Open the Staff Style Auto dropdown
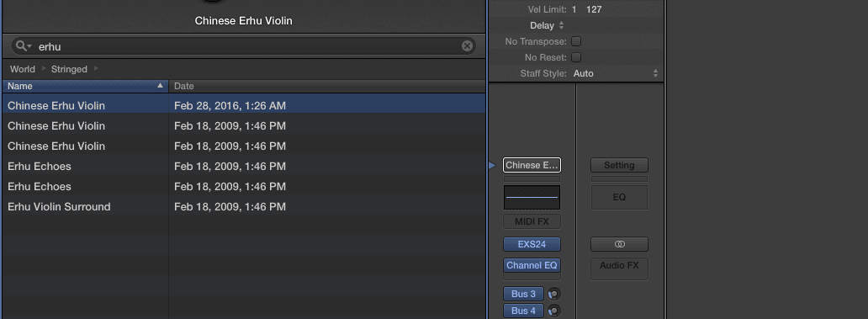 point(617,73)
